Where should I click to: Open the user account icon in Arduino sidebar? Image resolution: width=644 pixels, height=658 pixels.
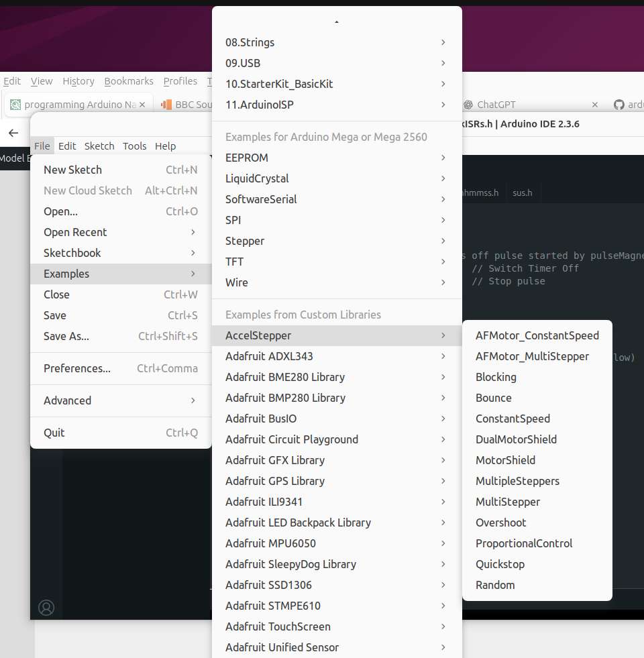point(46,607)
